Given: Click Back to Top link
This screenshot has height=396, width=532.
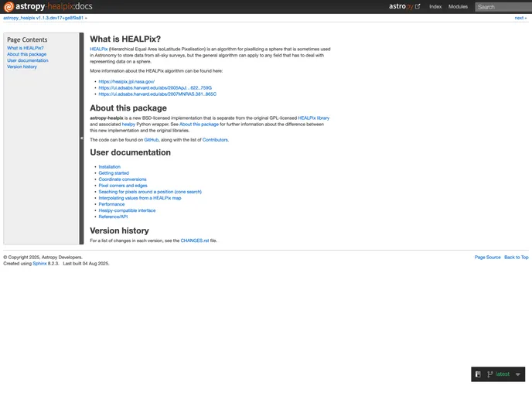Looking at the screenshot, I should click(517, 258).
